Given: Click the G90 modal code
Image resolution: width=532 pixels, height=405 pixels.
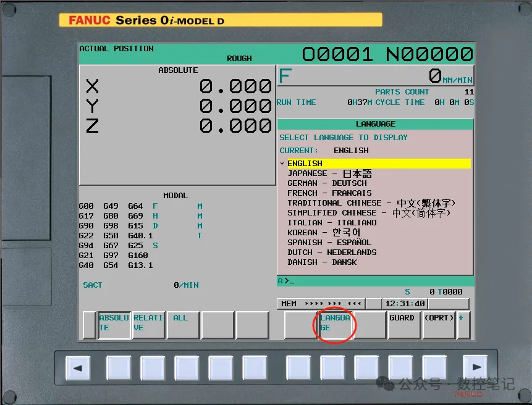Looking at the screenshot, I should pos(86,226).
